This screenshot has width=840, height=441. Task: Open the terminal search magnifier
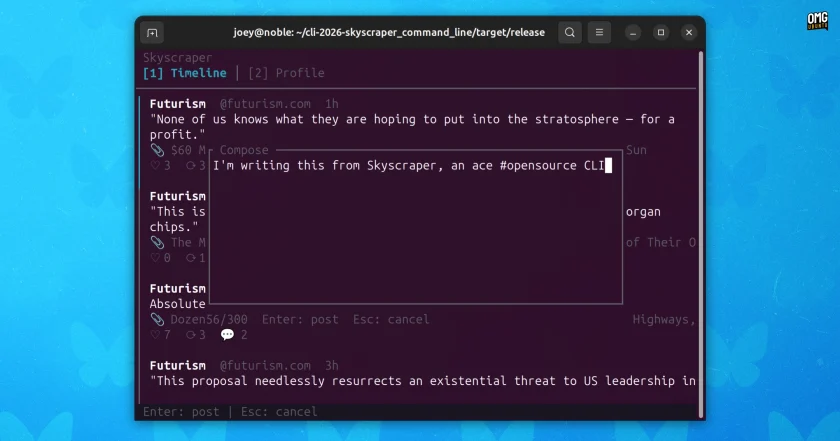point(569,33)
